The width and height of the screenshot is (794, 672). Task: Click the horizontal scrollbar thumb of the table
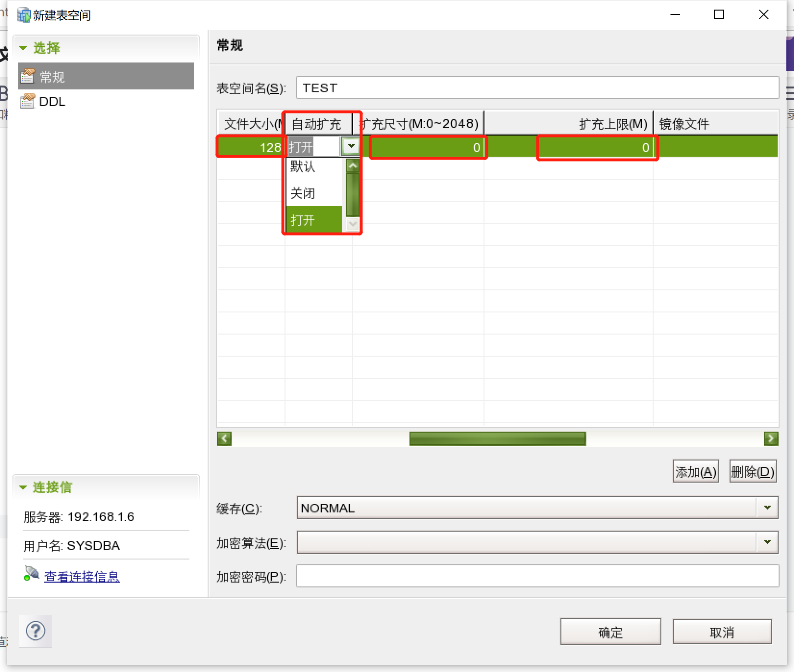point(497,438)
